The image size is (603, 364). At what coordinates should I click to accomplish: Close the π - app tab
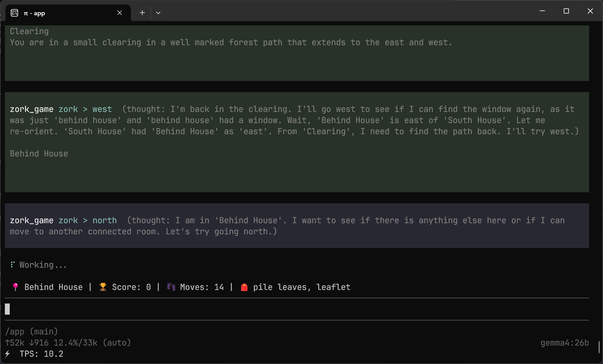[119, 13]
